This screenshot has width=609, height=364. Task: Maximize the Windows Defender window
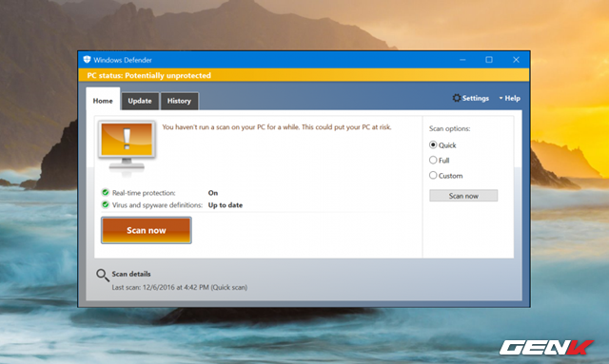(x=489, y=60)
